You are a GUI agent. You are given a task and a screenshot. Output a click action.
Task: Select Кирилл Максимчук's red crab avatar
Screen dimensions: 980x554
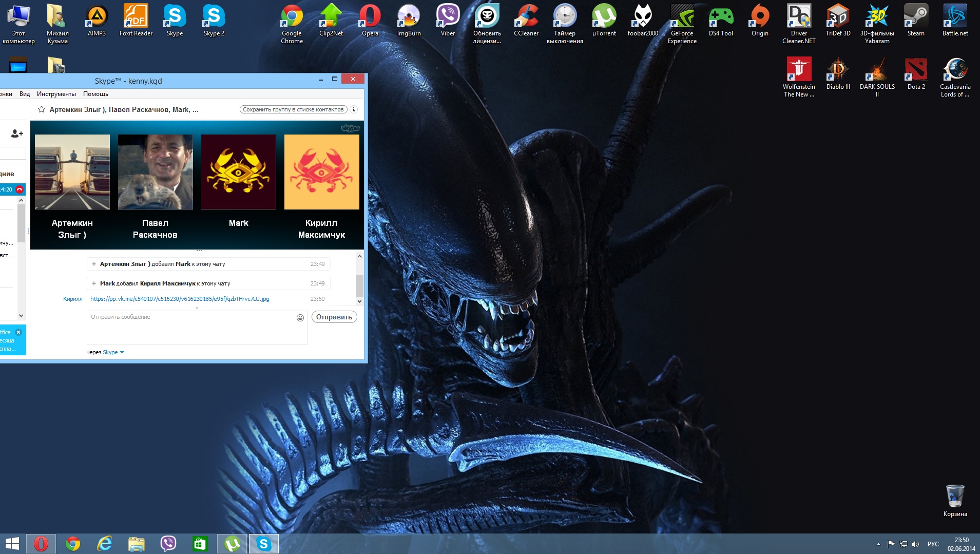coord(322,172)
